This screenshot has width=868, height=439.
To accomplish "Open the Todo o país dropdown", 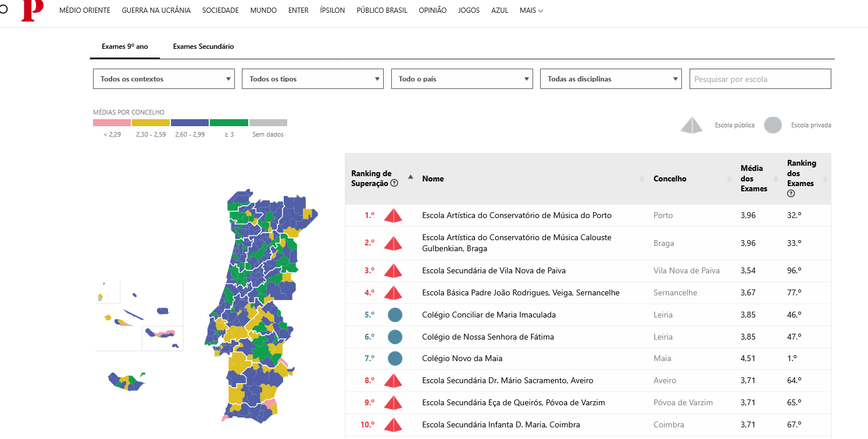I will coord(462,79).
